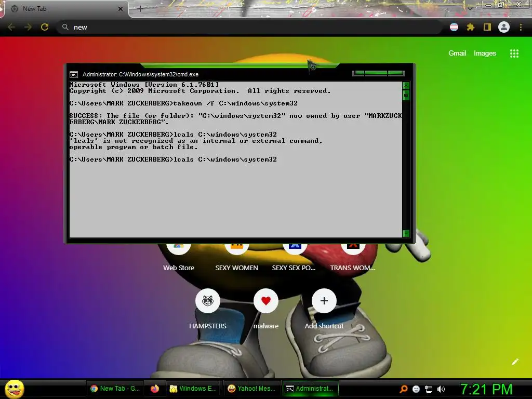Switch to New Tab Chrome taskbar button
Viewport: 532px width, 399px height.
coord(115,389)
